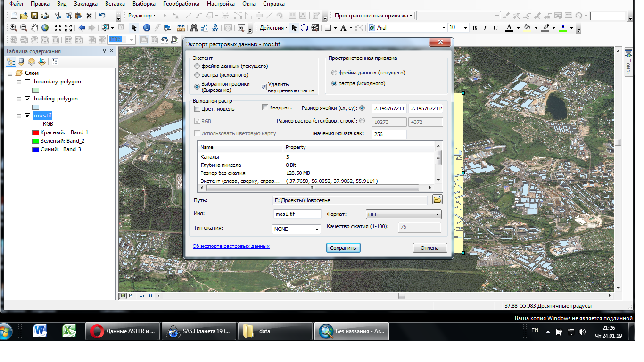Screen dimensions: 644x362
Task: Click the Zoom In magnifier tool
Action: point(13,28)
